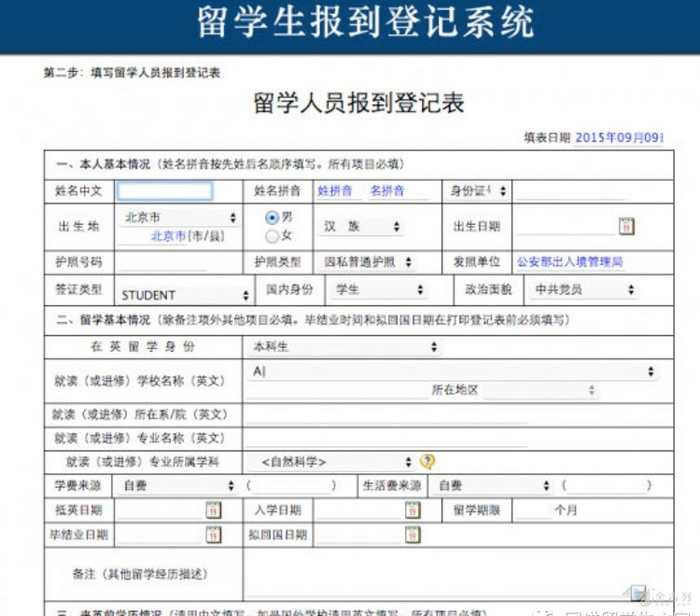Click the 填表日期 2015年09月09日 field
The width and height of the screenshot is (700, 616).
(619, 137)
